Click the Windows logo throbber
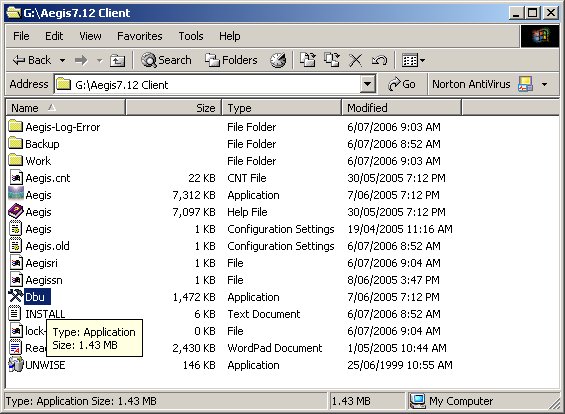The image size is (565, 414). click(x=540, y=37)
